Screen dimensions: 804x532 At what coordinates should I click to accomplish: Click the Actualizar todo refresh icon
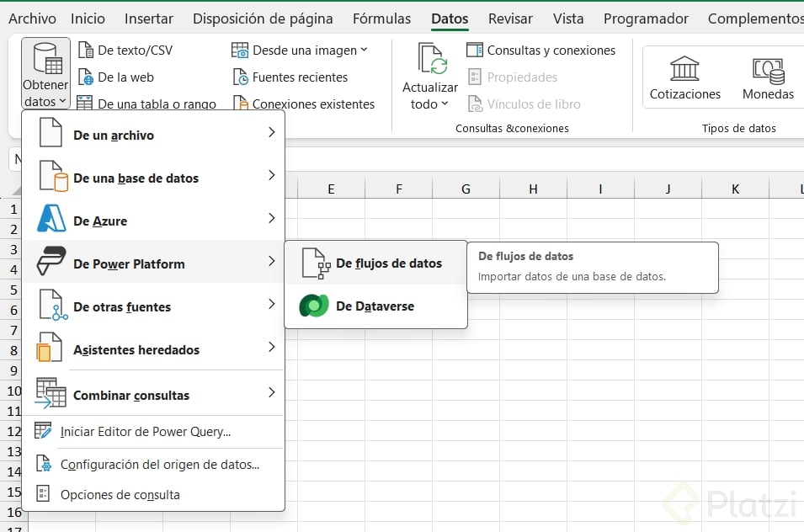pyautogui.click(x=432, y=61)
